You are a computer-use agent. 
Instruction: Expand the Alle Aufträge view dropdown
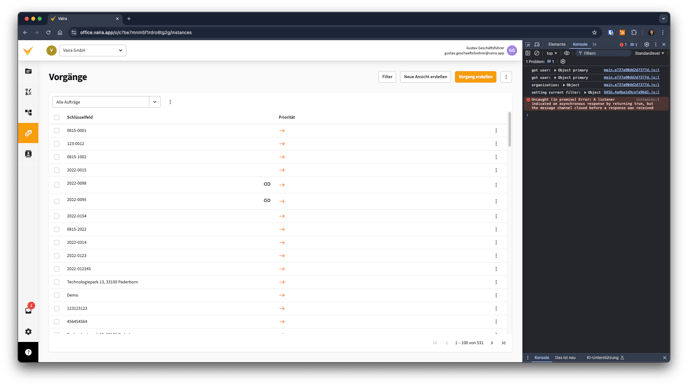tap(154, 102)
